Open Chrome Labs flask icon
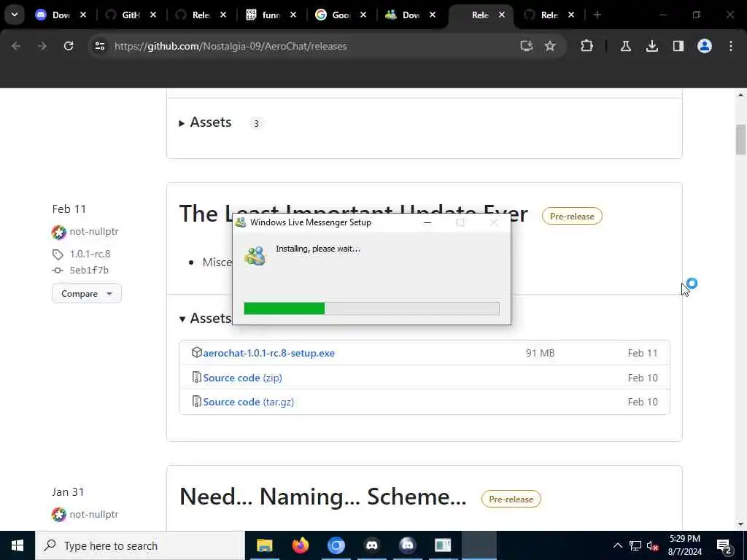747x560 pixels. point(625,46)
